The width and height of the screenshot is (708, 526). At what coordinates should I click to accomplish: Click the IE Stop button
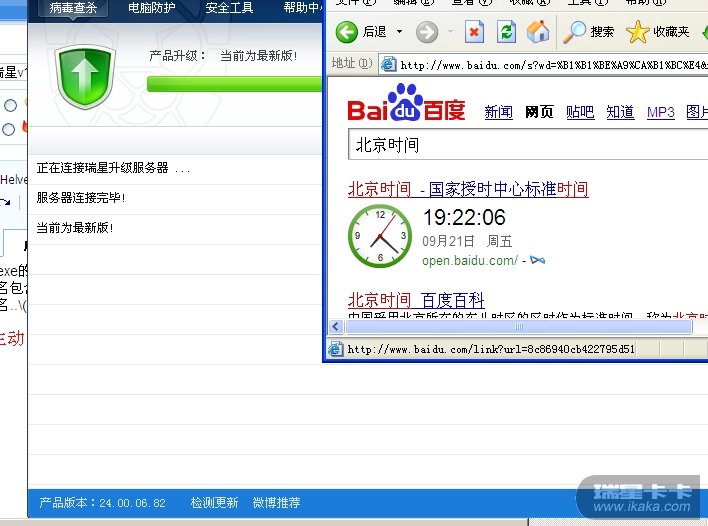coord(474,32)
